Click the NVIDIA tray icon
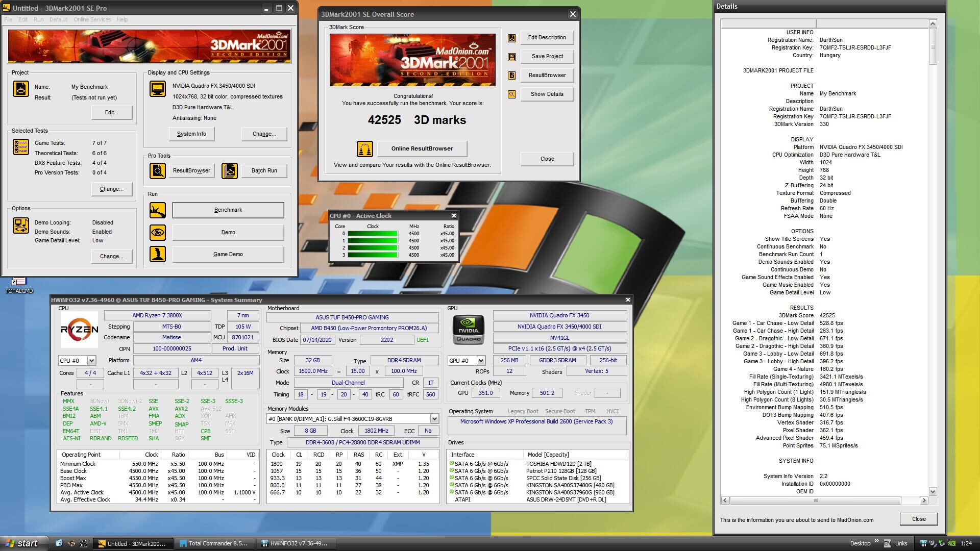The width and height of the screenshot is (980, 551). point(951,543)
